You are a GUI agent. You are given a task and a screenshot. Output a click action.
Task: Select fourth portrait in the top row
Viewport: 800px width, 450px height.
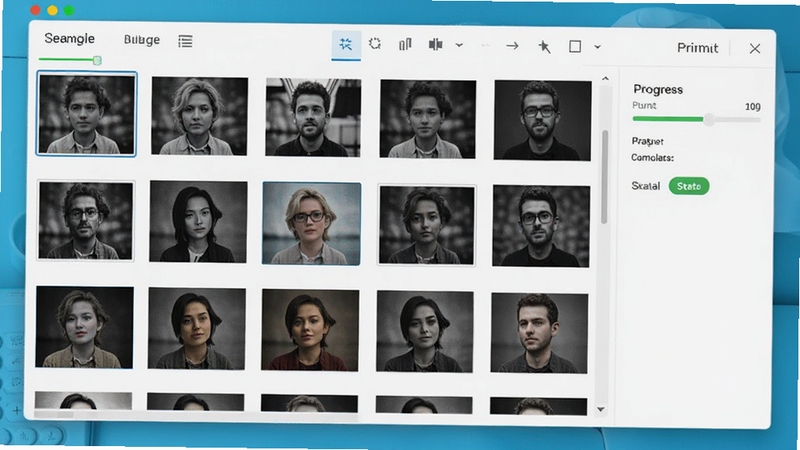(x=428, y=119)
